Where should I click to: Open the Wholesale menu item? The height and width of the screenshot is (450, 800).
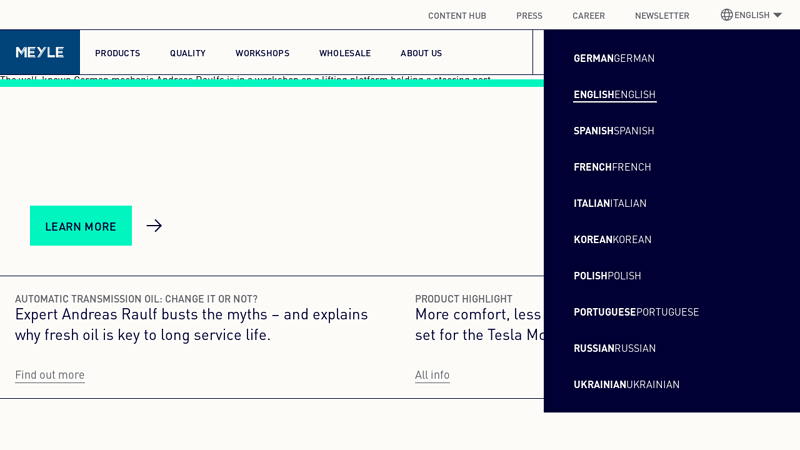pos(344,53)
